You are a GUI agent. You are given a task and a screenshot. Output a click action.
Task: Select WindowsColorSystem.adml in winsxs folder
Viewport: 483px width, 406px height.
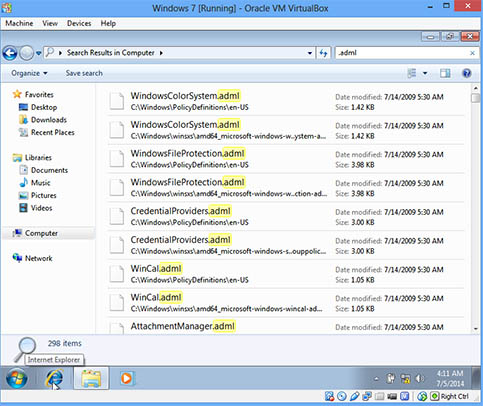tap(285, 130)
